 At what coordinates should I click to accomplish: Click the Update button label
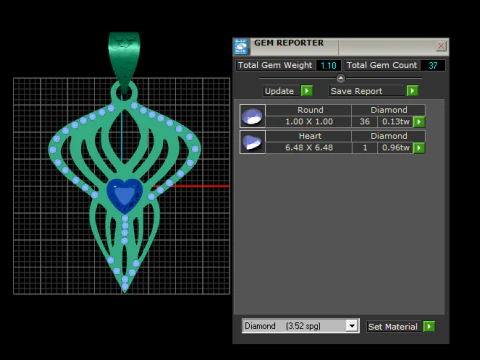279,91
